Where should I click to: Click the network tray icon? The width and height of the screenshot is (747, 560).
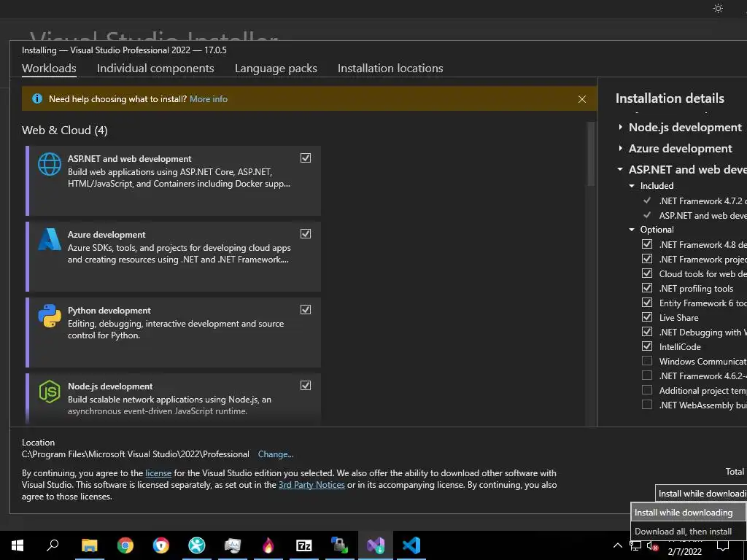click(635, 545)
